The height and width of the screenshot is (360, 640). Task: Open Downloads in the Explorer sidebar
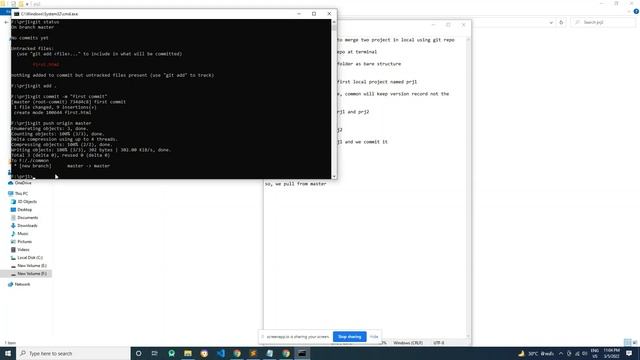click(x=27, y=225)
